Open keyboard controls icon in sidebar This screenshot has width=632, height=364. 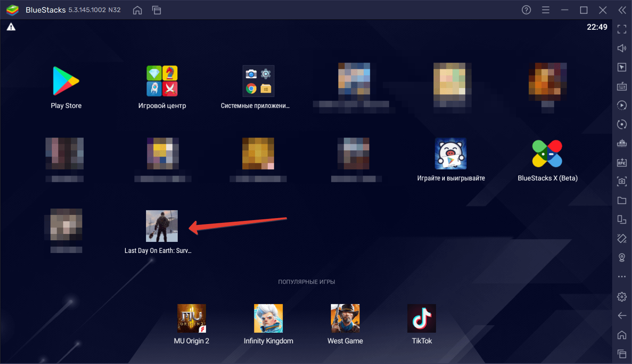[622, 86]
